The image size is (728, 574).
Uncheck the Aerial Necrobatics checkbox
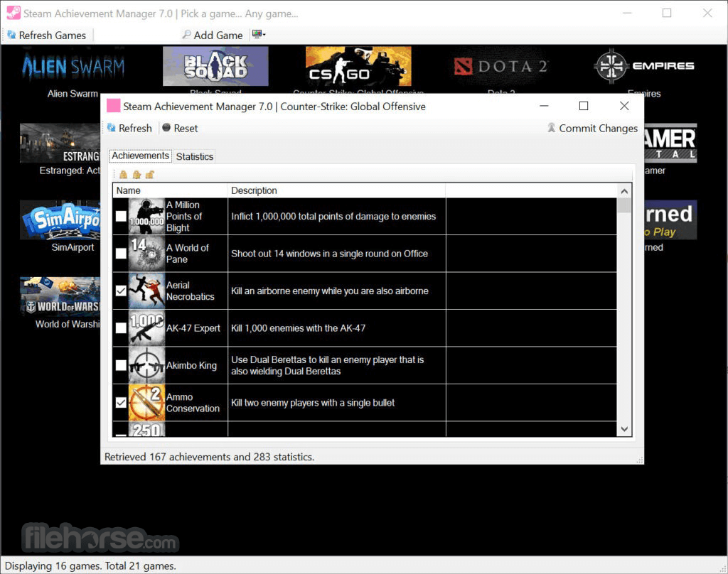[x=121, y=291]
